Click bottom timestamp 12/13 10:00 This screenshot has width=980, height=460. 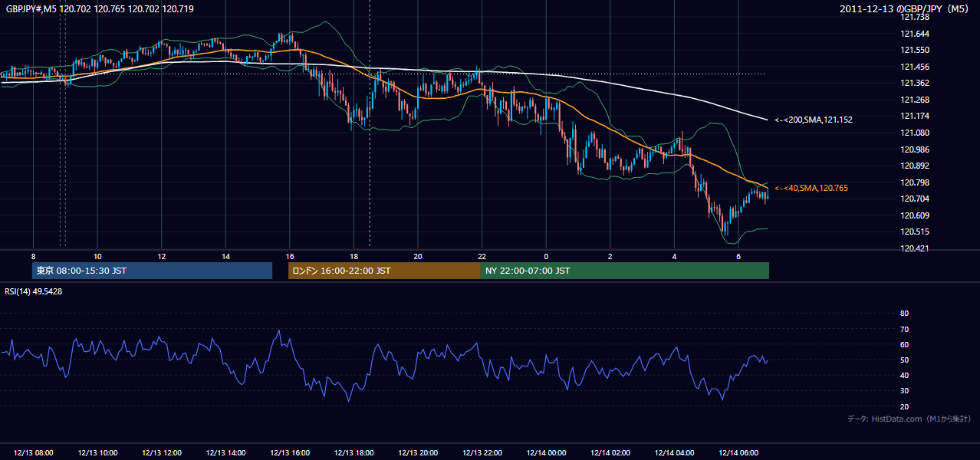tap(97, 453)
